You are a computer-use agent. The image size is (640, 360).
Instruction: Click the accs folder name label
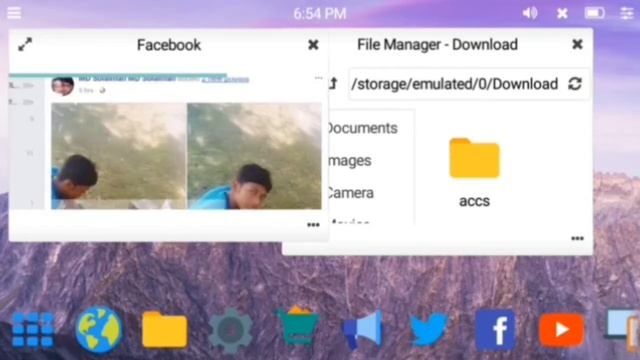point(474,201)
